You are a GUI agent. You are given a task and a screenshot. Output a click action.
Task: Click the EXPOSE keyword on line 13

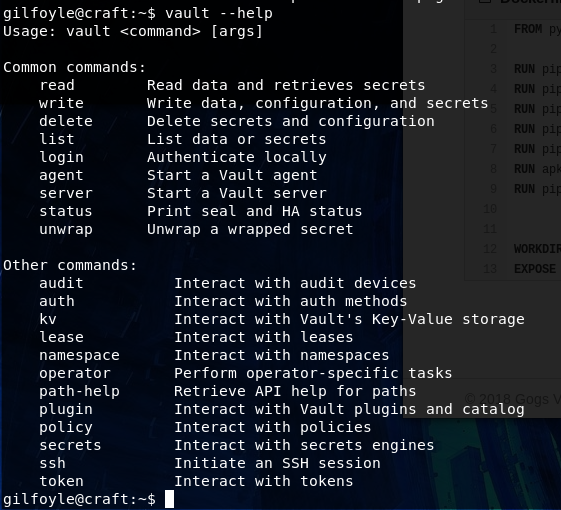click(x=535, y=269)
